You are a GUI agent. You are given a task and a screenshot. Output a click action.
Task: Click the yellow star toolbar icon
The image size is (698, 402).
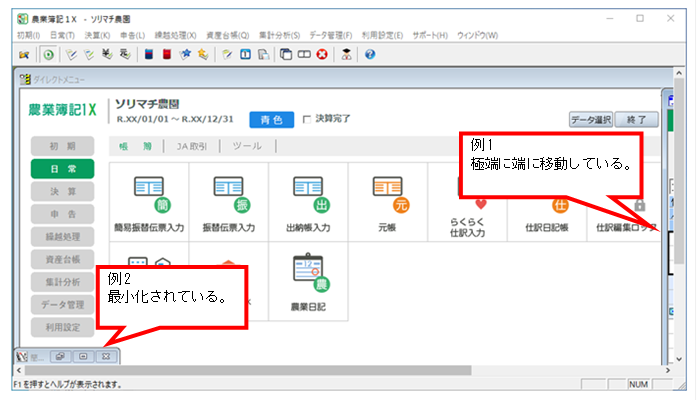(203, 54)
